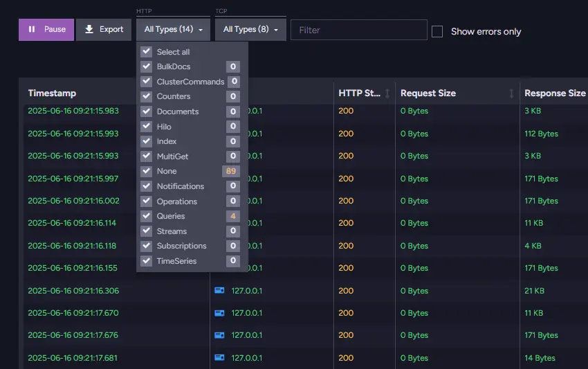Toggle the Select all checkbox
Viewport: 588px width, 369px height.
146,51
